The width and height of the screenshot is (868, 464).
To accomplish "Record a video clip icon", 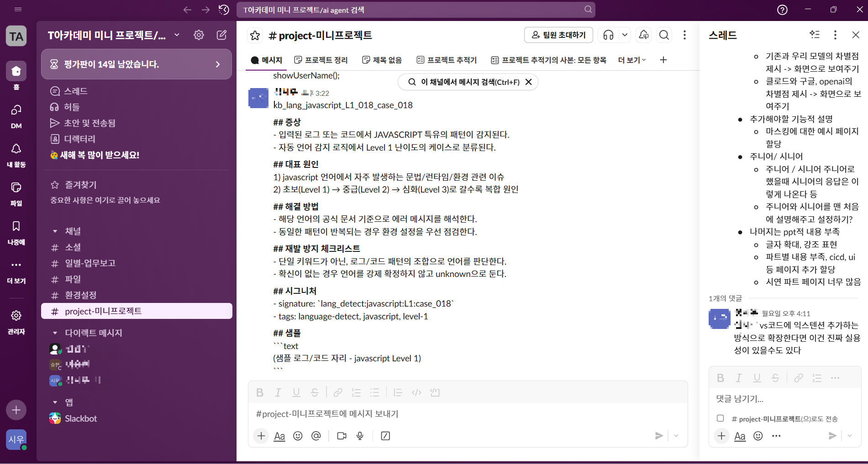I will tap(342, 436).
